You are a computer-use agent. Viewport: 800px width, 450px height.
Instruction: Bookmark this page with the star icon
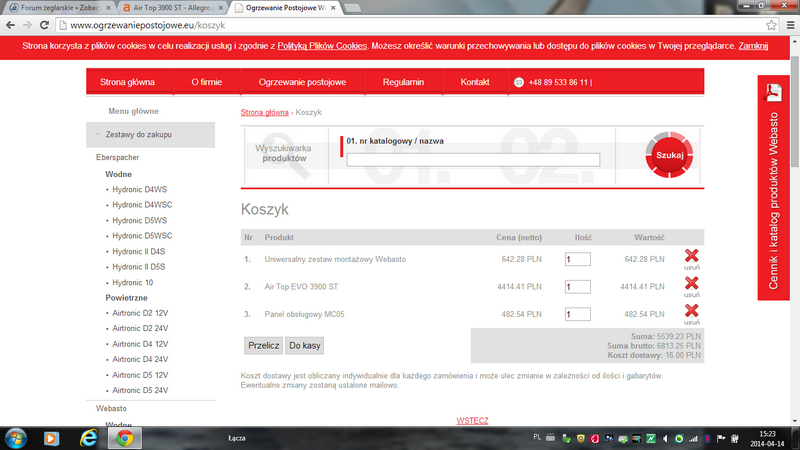(x=771, y=25)
